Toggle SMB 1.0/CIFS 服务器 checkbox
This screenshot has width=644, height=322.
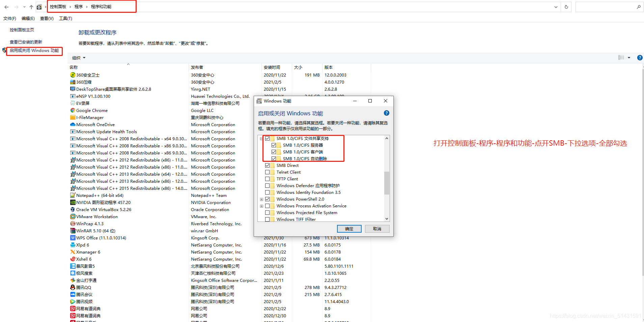click(274, 145)
